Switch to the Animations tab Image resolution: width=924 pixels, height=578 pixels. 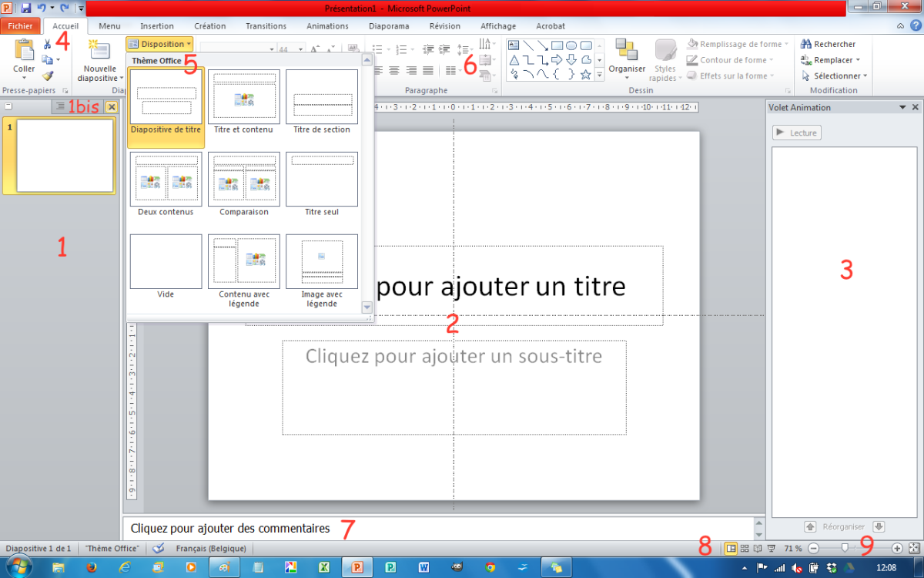pyautogui.click(x=327, y=26)
